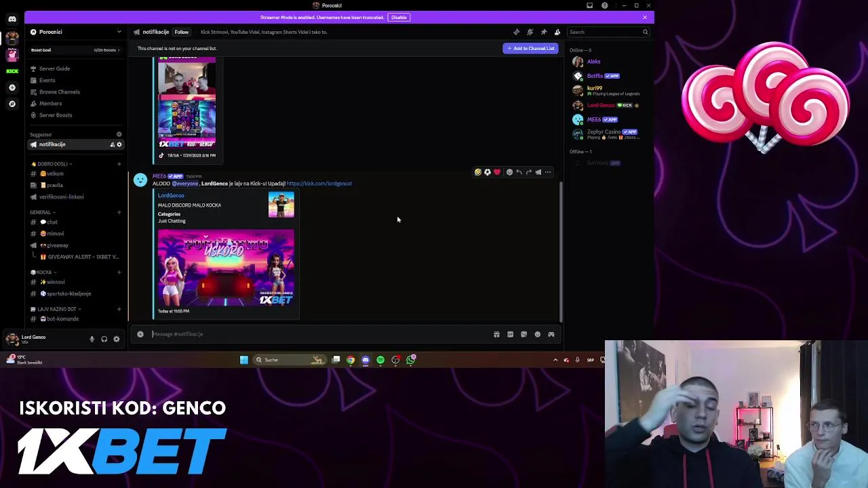This screenshot has height=488, width=868.
Task: Switch to verifikovani-linkovi channel
Action: (x=75, y=197)
